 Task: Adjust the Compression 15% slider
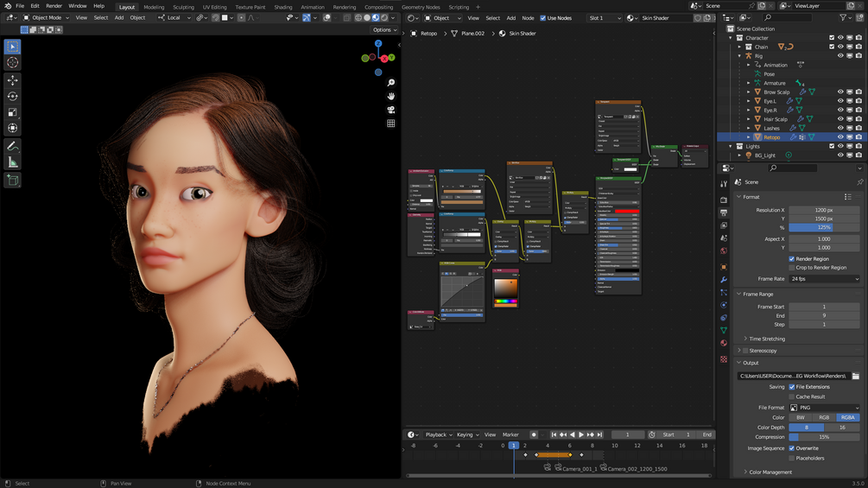click(824, 437)
